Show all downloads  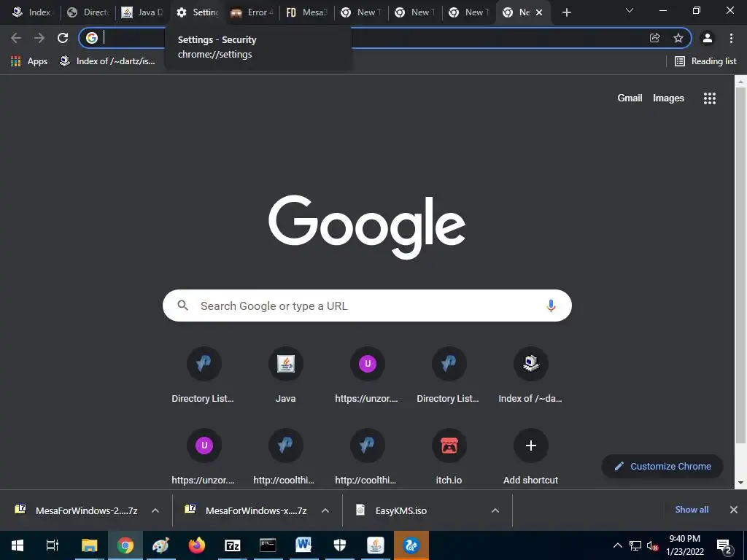pyautogui.click(x=692, y=510)
